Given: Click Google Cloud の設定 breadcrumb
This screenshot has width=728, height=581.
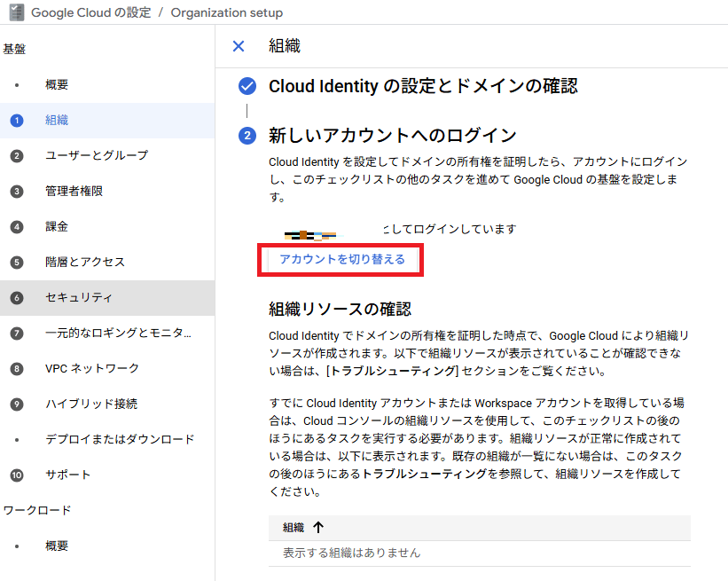Looking at the screenshot, I should click(91, 12).
